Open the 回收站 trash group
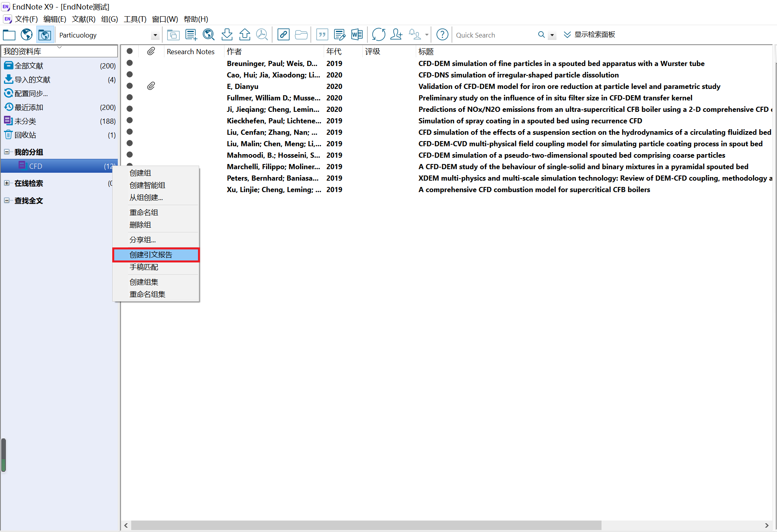This screenshot has height=532, width=777. coord(59,135)
